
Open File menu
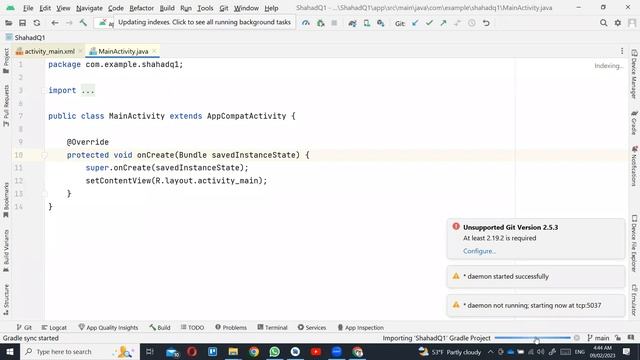point(28,8)
